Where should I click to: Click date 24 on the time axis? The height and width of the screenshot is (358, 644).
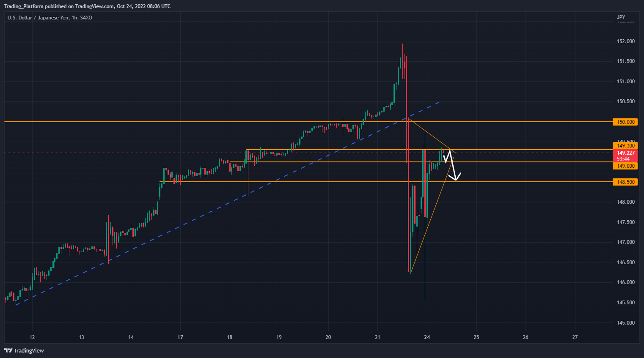pos(427,337)
